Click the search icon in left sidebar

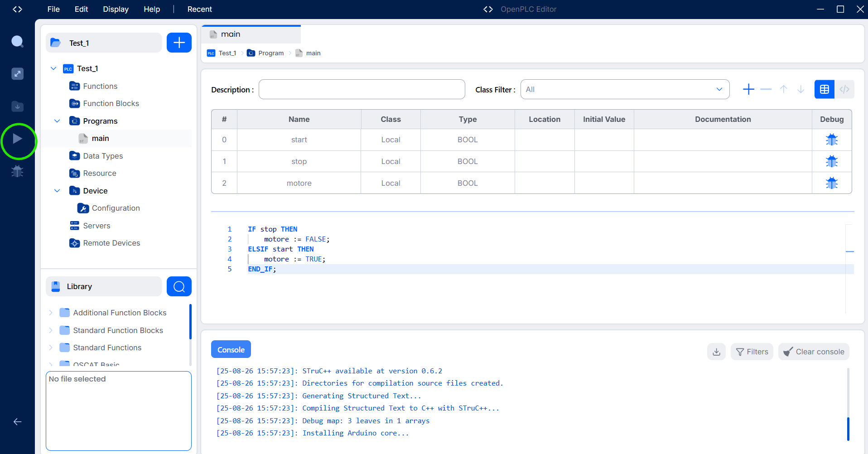click(x=17, y=42)
